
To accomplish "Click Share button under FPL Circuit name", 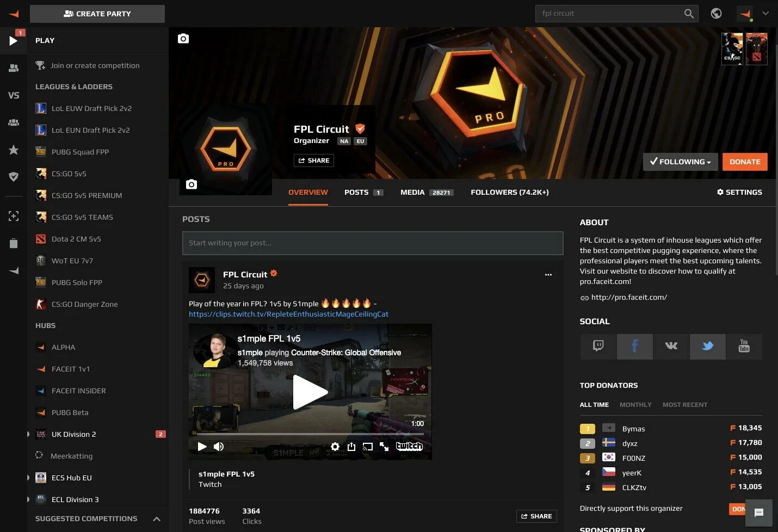I will pos(314,160).
